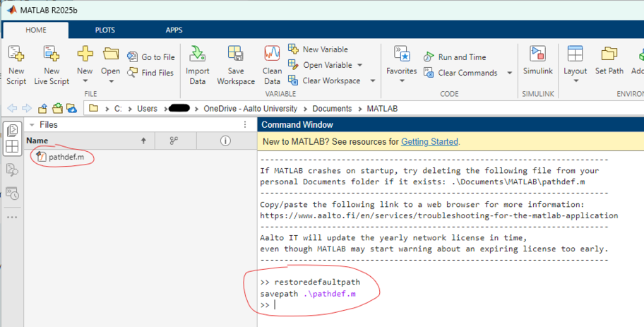644x327 pixels.
Task: Click the Documents breadcrumb segment
Action: (x=332, y=109)
